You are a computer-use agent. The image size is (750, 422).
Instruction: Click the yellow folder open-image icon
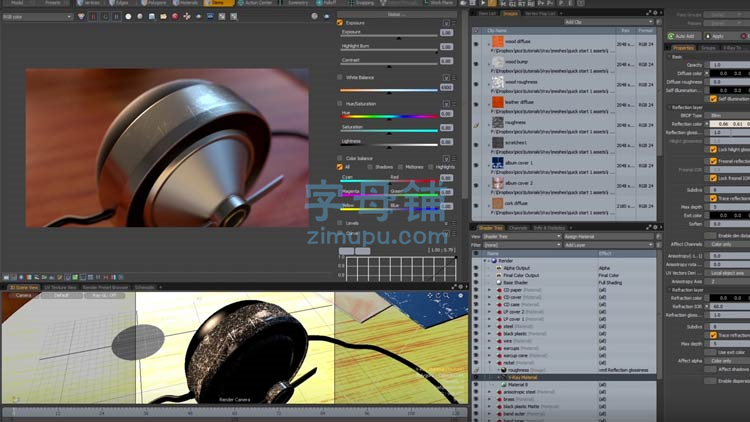[163, 16]
